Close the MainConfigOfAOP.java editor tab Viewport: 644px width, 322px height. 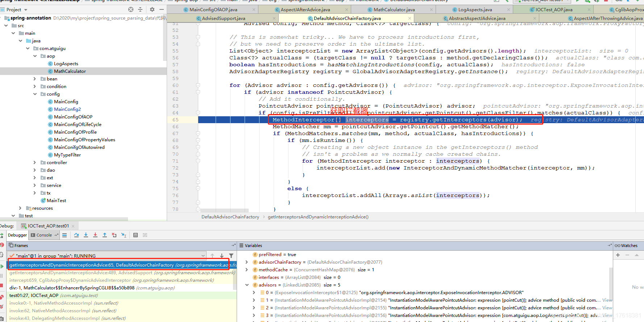[x=254, y=10]
